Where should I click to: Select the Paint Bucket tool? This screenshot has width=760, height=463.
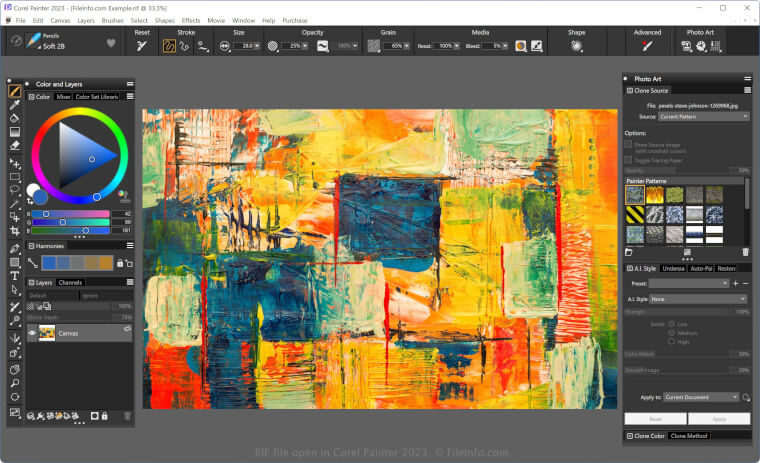pyautogui.click(x=15, y=118)
